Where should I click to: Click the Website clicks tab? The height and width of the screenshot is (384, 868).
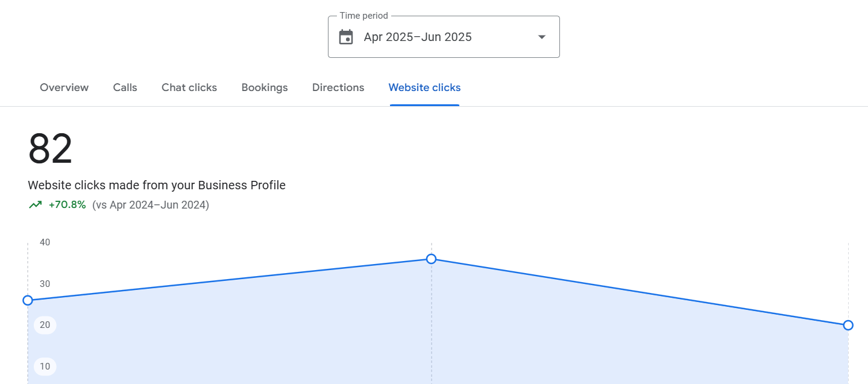[x=424, y=87]
